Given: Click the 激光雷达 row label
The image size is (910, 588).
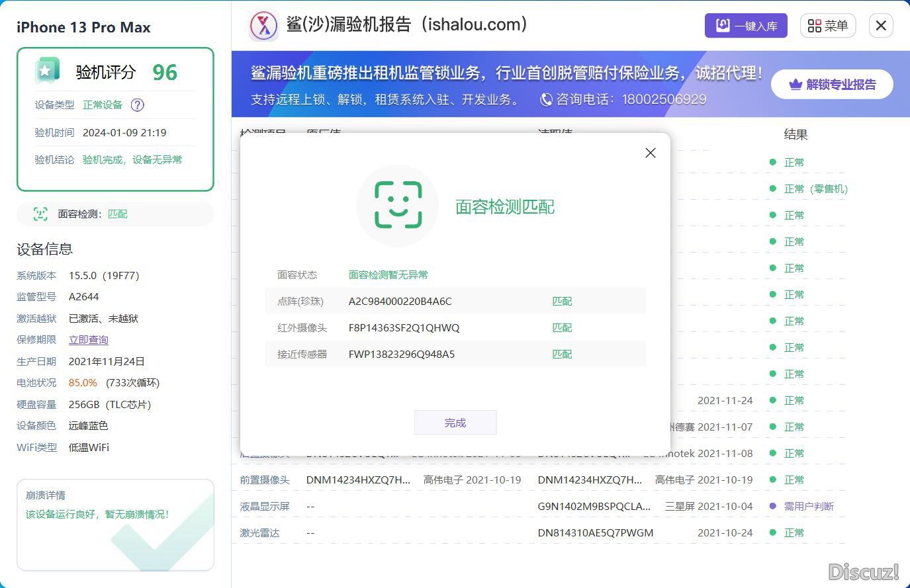Looking at the screenshot, I should [259, 532].
